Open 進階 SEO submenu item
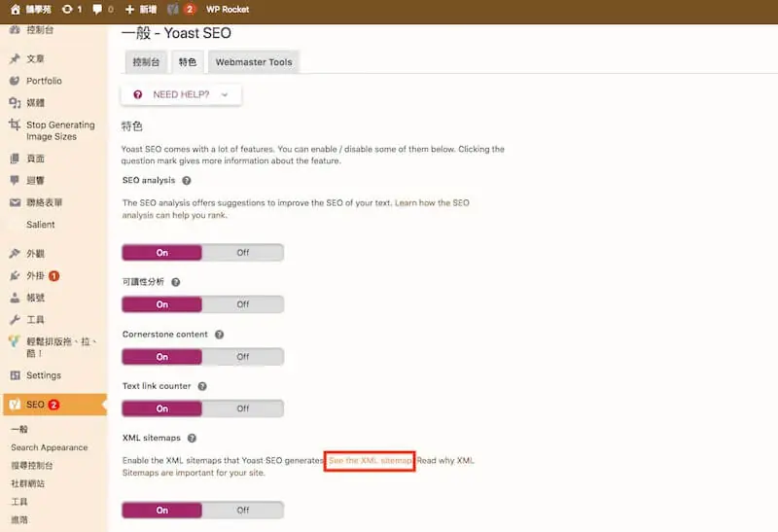The image size is (778, 532). point(19,519)
